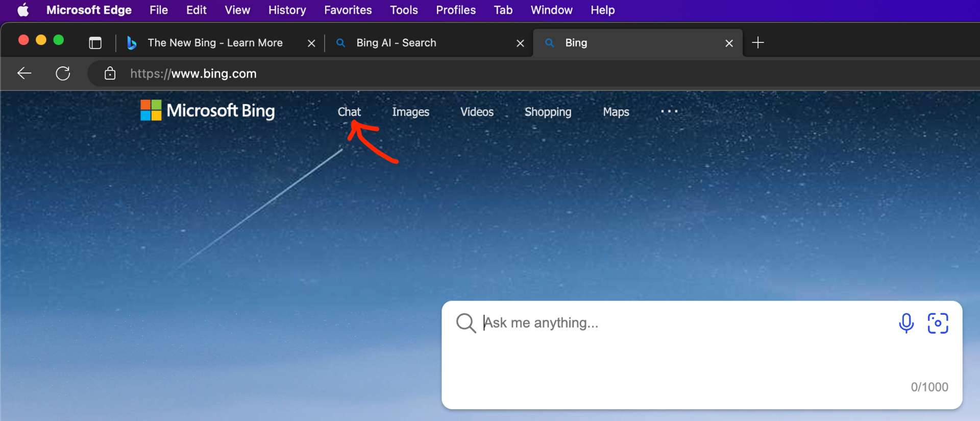
Task: Open the Edit menu
Action: point(196,10)
